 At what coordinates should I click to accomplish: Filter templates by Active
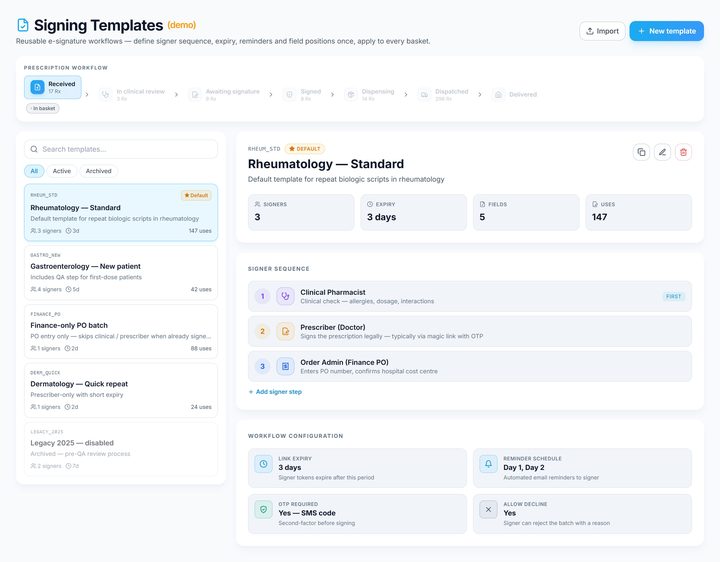tap(62, 171)
